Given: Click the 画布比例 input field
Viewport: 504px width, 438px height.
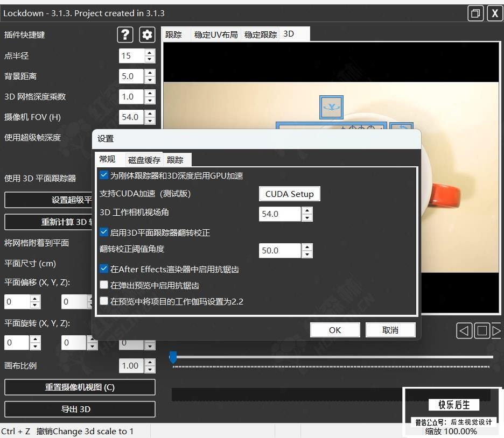Looking at the screenshot, I should (132, 366).
